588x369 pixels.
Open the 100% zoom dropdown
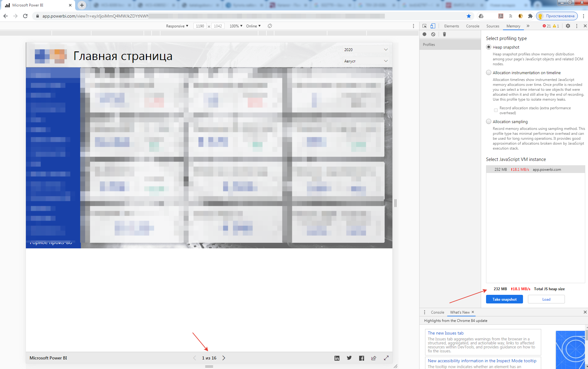[x=236, y=26]
